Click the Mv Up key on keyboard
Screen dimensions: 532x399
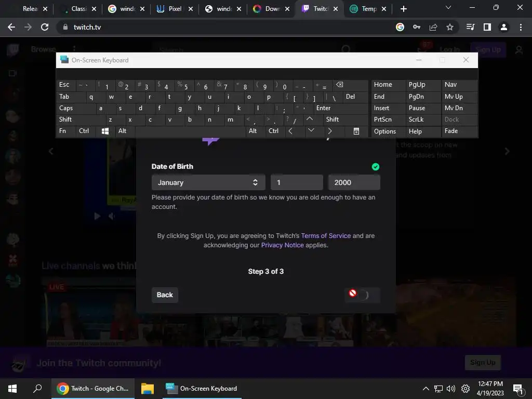click(x=459, y=97)
